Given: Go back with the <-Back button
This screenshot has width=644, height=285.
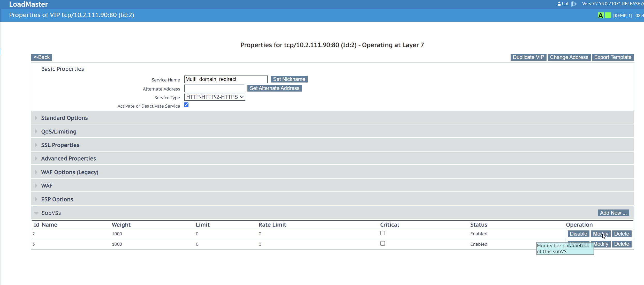Looking at the screenshot, I should [41, 57].
